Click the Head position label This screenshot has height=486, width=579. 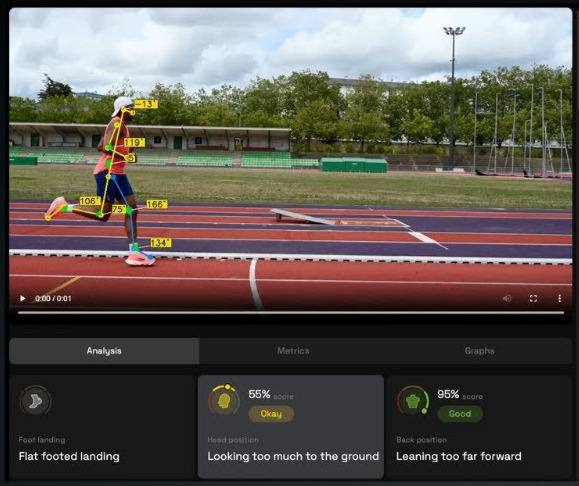(233, 440)
